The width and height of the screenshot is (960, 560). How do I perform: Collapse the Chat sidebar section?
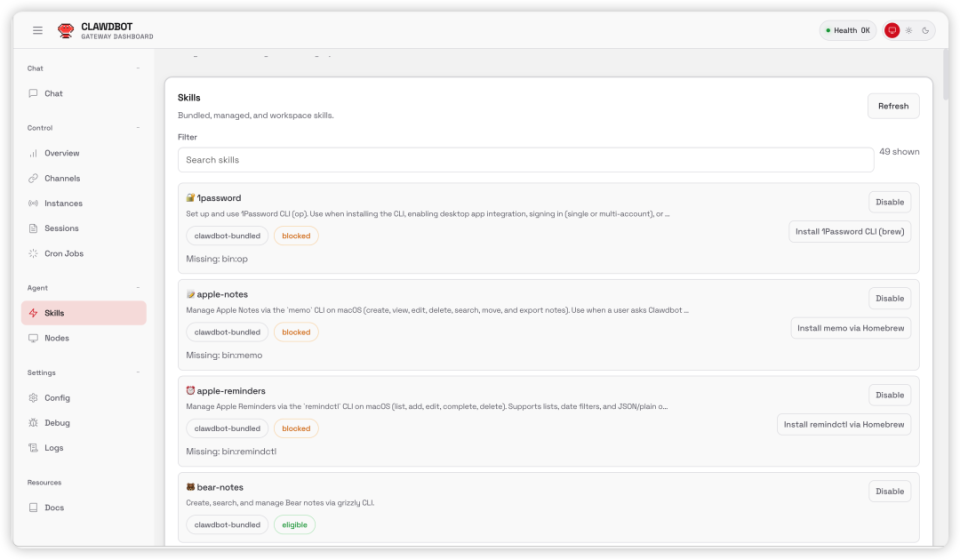(138, 69)
